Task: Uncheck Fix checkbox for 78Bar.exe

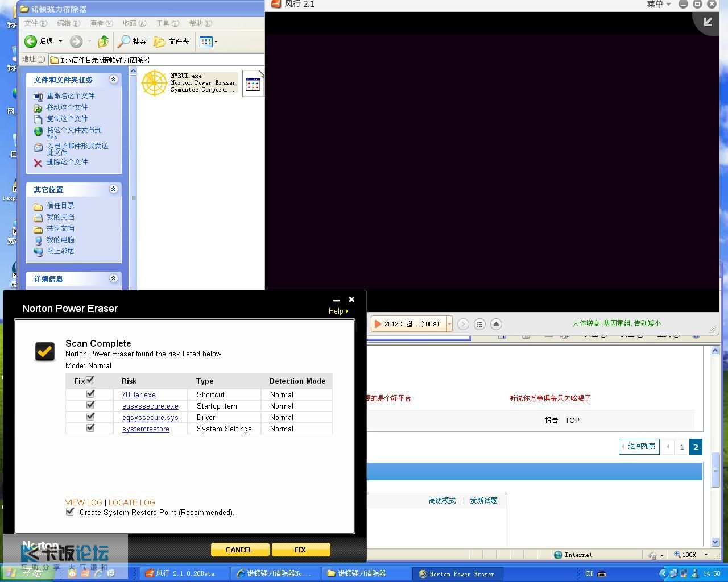Action: click(x=90, y=393)
